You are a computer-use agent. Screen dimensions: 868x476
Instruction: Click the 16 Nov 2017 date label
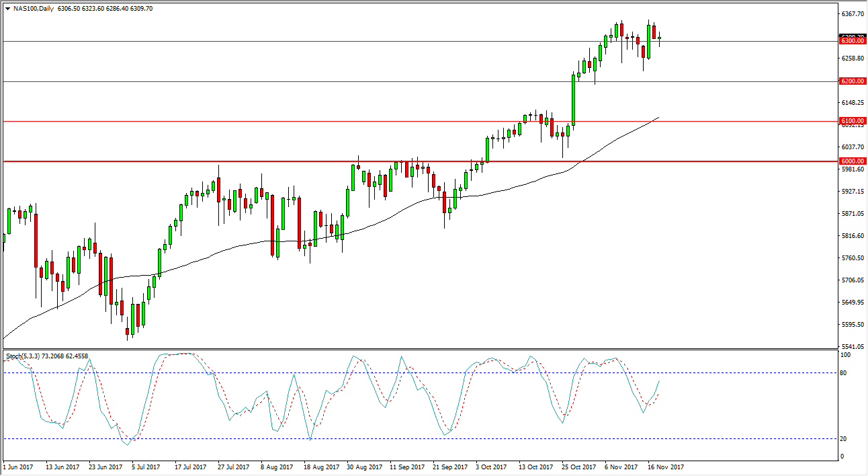(664, 465)
